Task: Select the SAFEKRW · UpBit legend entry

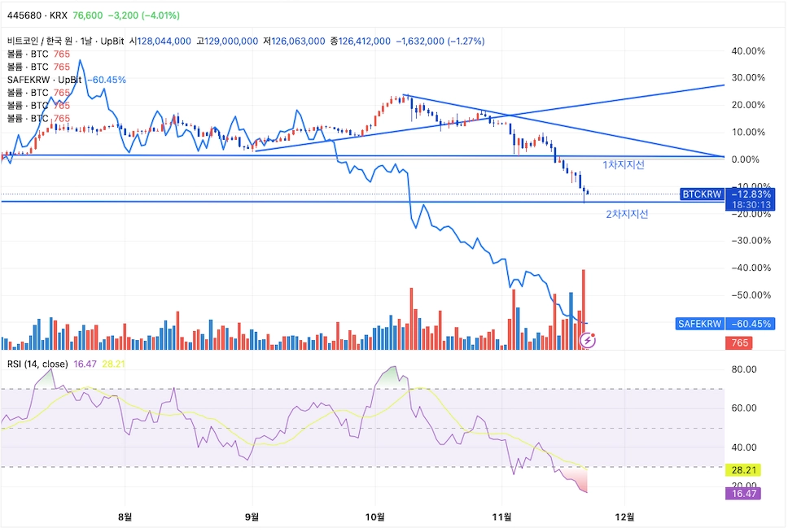Action: click(x=44, y=80)
